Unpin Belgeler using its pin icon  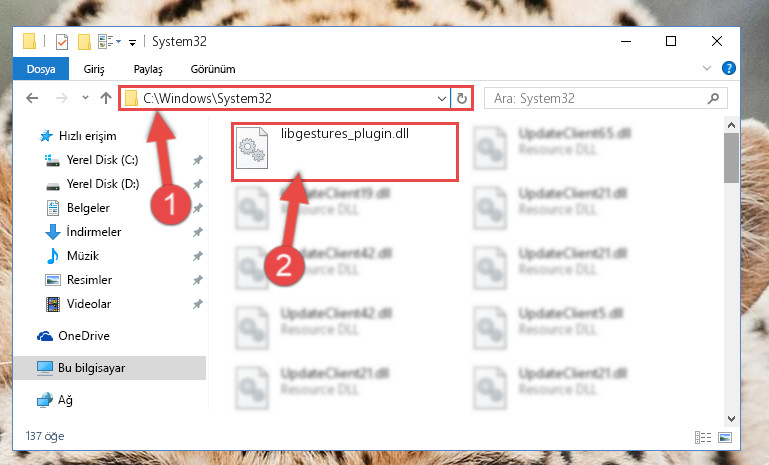198,208
